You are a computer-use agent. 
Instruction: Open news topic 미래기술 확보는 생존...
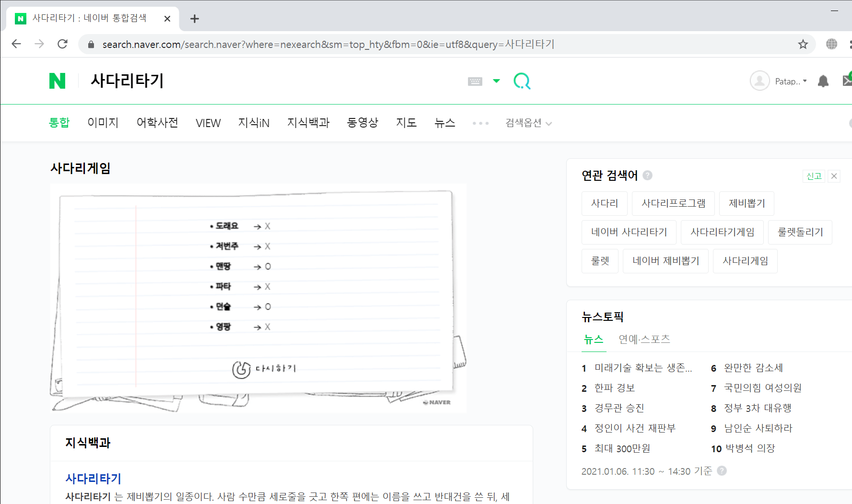(x=643, y=368)
